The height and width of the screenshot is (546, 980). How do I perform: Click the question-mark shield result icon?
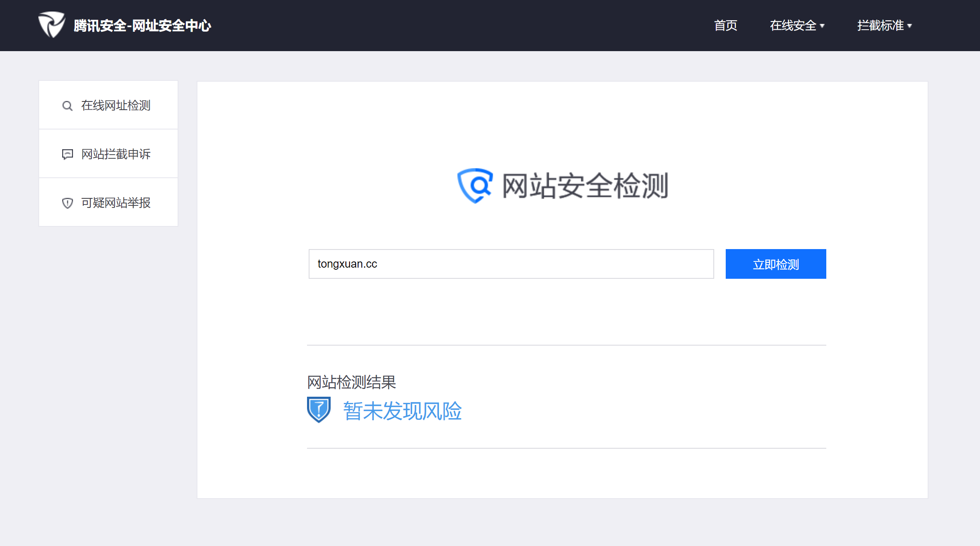click(x=319, y=409)
